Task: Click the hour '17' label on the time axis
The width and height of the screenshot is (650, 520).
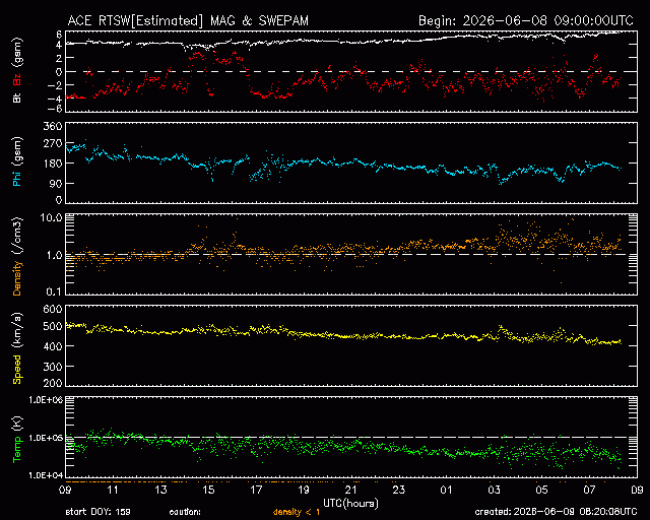Action: click(x=256, y=490)
